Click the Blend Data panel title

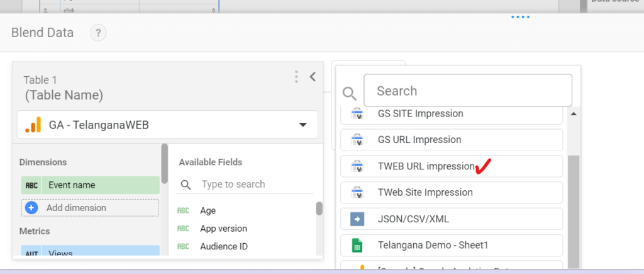(42, 33)
